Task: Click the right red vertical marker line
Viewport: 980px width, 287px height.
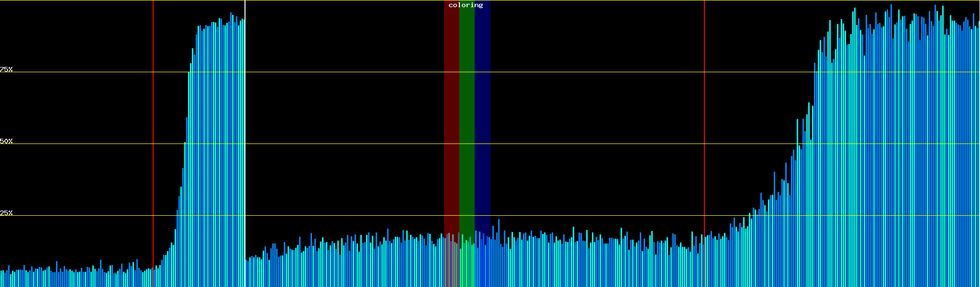Action: [x=704, y=120]
